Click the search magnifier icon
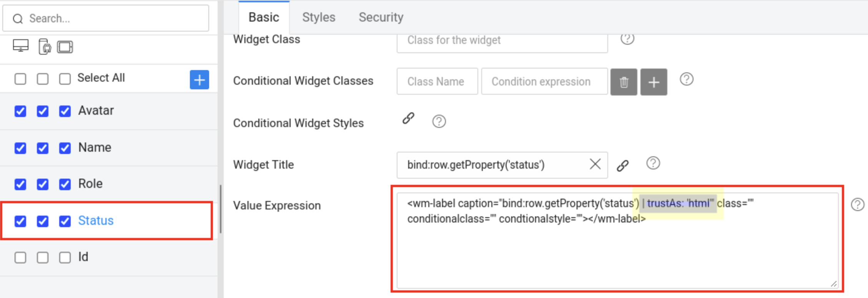 (18, 18)
